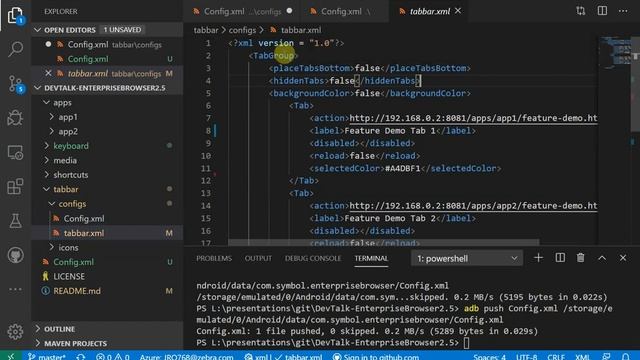Maximize the terminal panel size
Image resolution: width=640 pixels, height=360 pixels.
coord(602,258)
